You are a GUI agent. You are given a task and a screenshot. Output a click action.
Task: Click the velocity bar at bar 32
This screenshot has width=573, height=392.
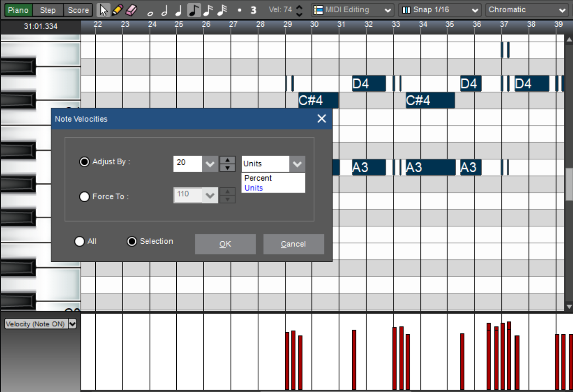[354, 360]
